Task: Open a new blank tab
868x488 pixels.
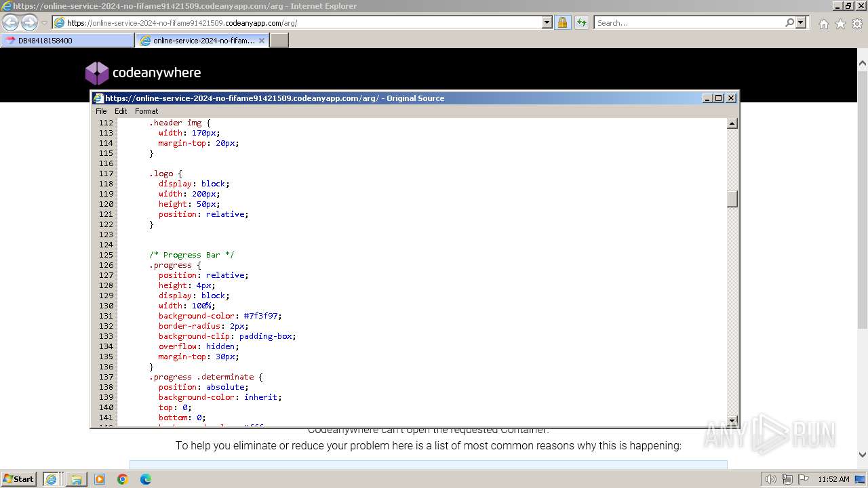Action: click(x=279, y=41)
